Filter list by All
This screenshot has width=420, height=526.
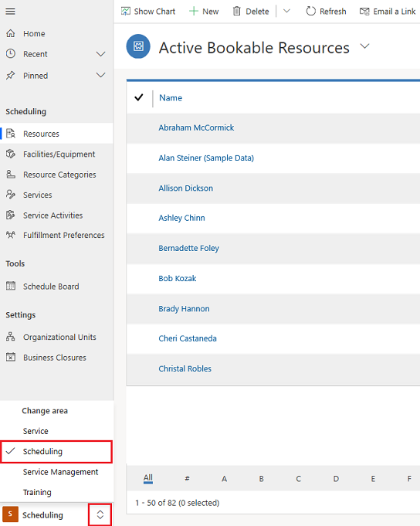pyautogui.click(x=147, y=478)
